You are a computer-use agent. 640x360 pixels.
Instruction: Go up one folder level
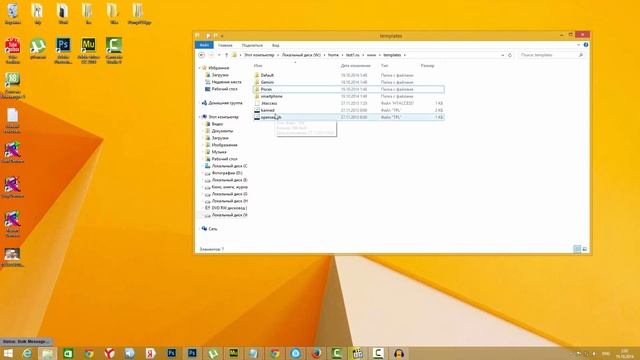pos(227,55)
